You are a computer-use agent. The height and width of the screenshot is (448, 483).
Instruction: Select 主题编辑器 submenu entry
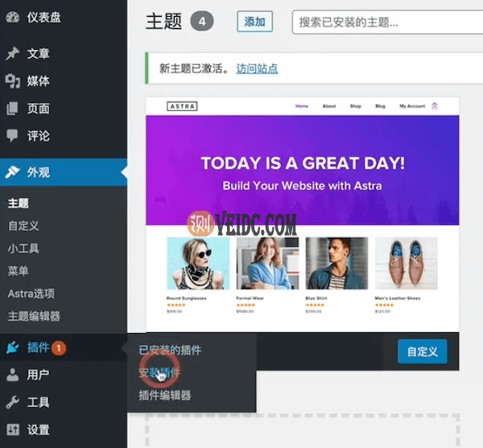pos(34,316)
